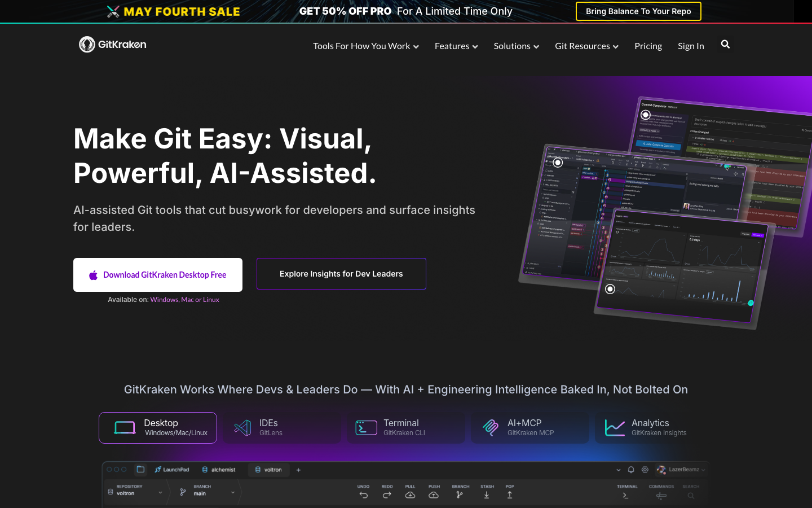
Task: Open the site search magnifier icon
Action: click(x=725, y=45)
